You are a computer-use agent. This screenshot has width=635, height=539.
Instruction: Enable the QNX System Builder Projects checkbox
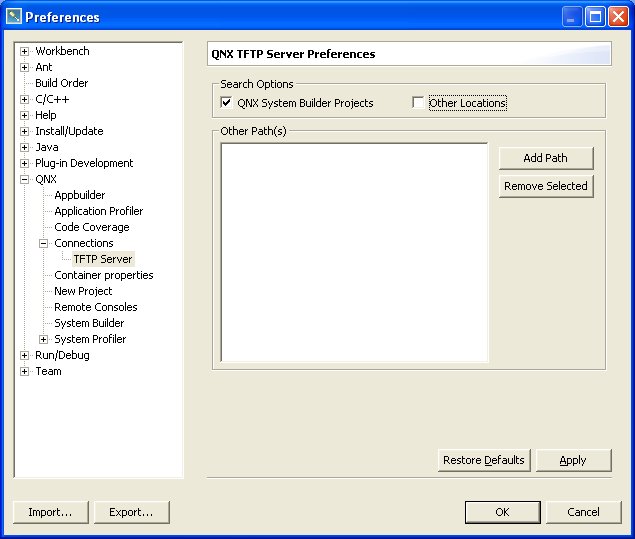coord(226,103)
